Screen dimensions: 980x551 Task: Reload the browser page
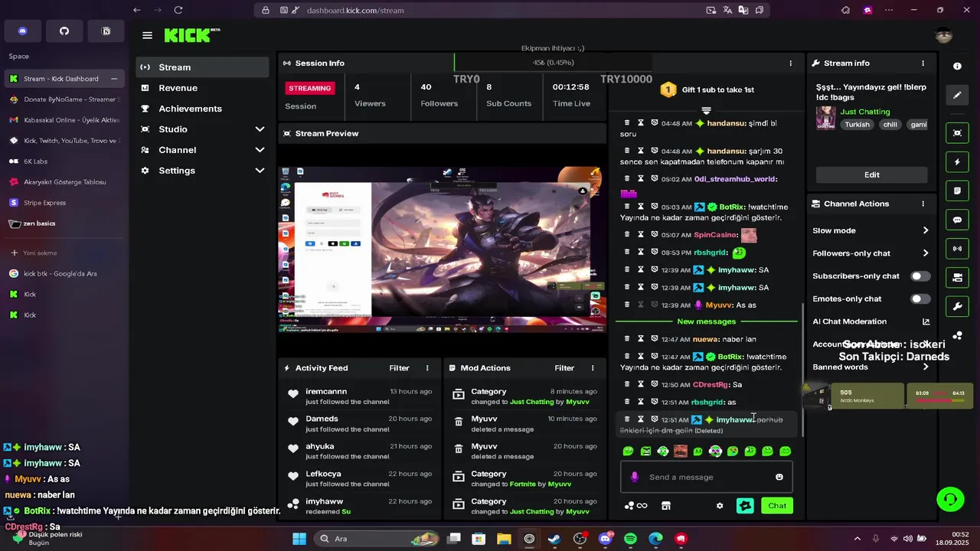pos(178,10)
